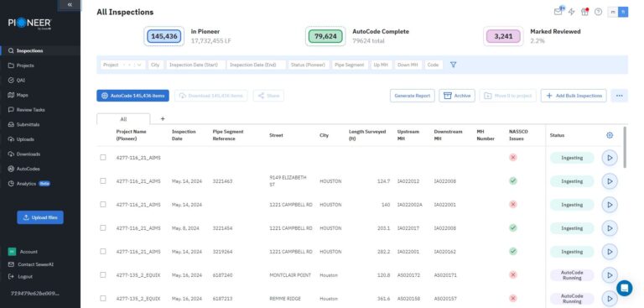Click the Down MH filter field
The height and width of the screenshot is (308, 644).
(x=408, y=65)
